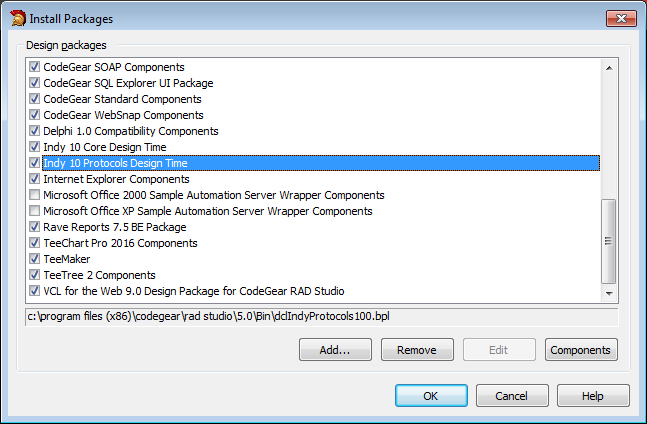Click the package list scrollbar thumb
647x424 pixels.
pyautogui.click(x=609, y=241)
